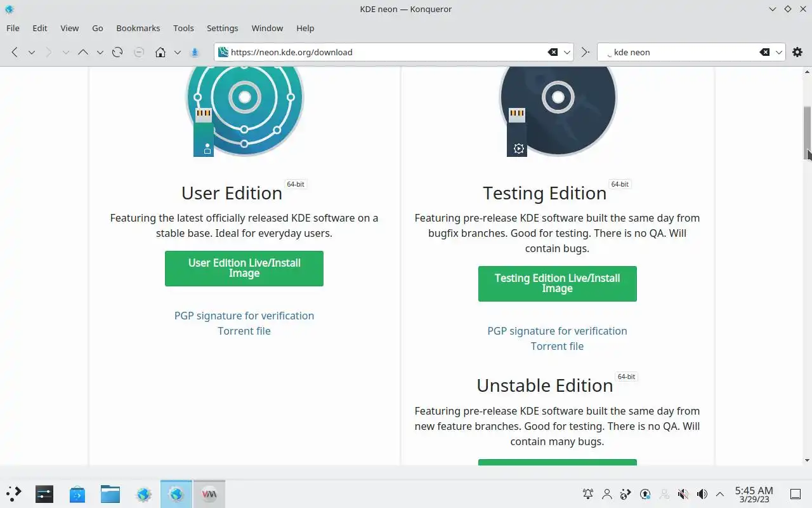
Task: Open the downloads icon in toolbar
Action: [195, 52]
